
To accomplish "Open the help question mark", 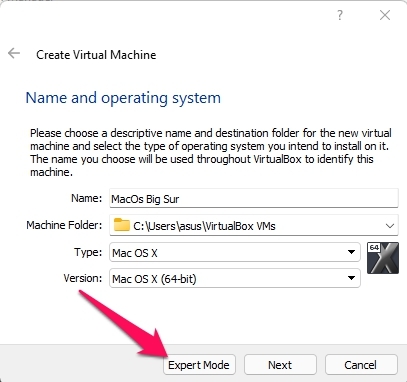I will point(339,15).
